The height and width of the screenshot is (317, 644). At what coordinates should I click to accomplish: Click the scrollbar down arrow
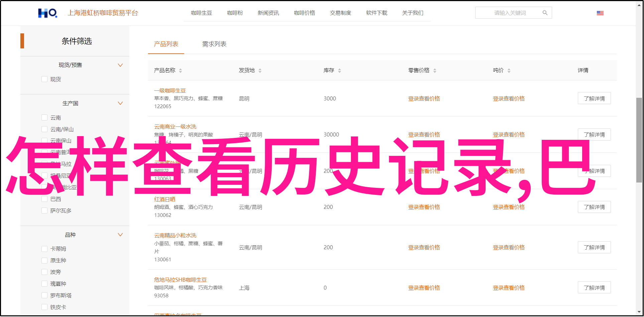(639, 312)
